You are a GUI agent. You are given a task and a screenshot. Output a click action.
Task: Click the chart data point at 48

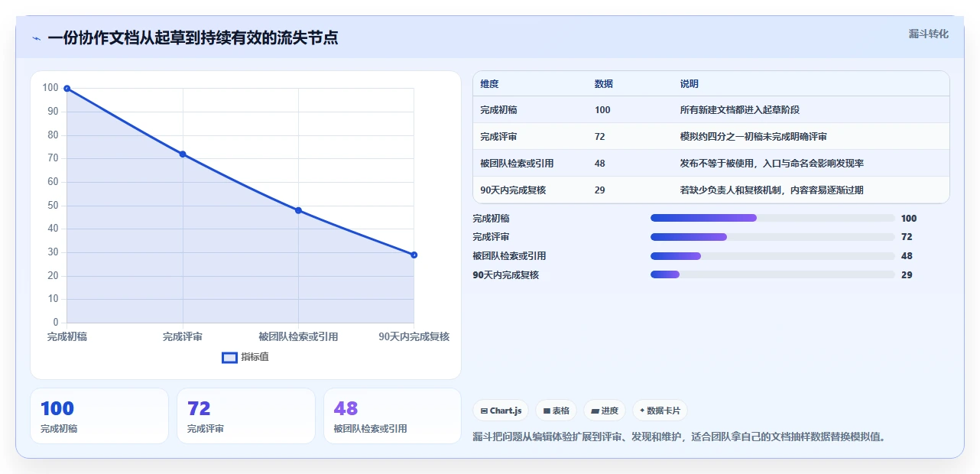[298, 210]
